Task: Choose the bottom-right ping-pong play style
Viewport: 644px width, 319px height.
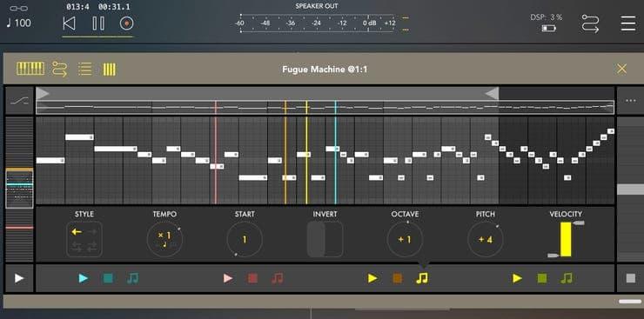Action: pos(92,247)
